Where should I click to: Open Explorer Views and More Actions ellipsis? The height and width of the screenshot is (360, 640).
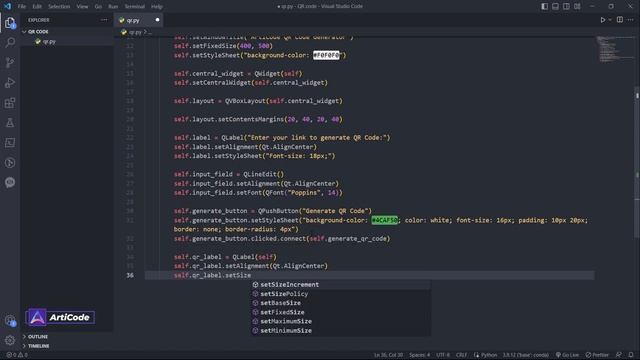tap(104, 20)
